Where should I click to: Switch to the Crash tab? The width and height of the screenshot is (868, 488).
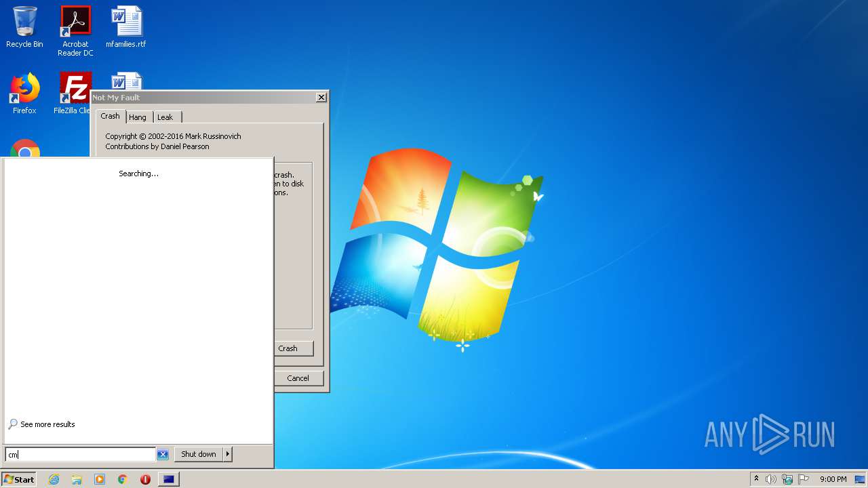[110, 117]
